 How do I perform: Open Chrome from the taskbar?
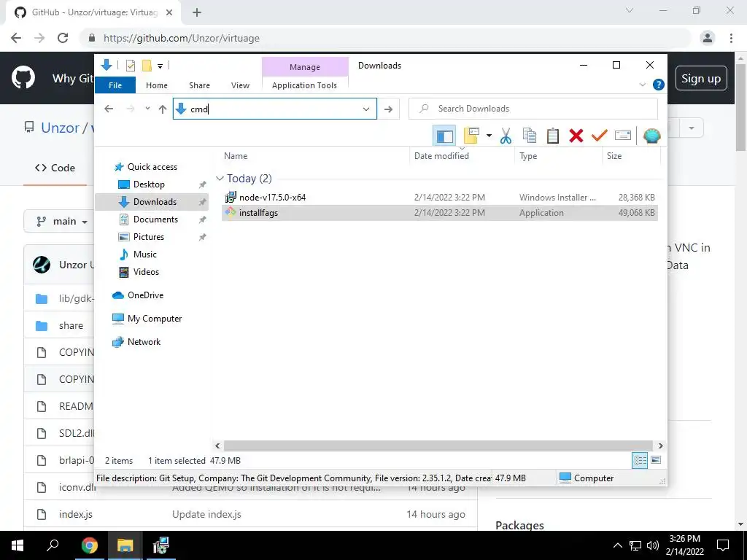pos(89,545)
